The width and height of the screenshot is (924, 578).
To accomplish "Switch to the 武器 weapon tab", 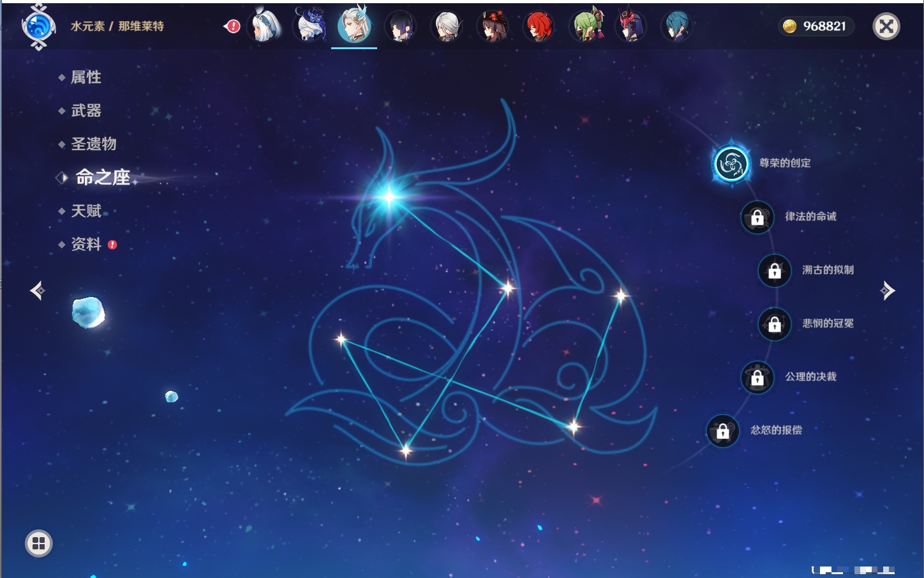I will 86,110.
